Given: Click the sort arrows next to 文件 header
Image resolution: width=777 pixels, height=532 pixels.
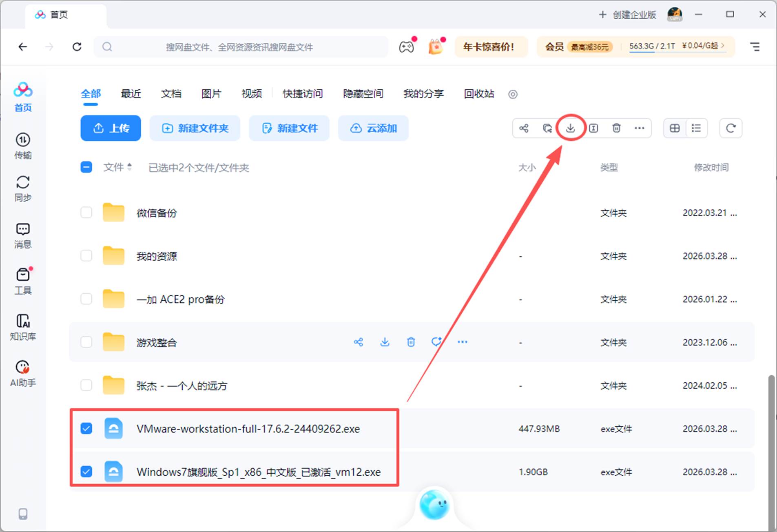Looking at the screenshot, I should pos(130,167).
